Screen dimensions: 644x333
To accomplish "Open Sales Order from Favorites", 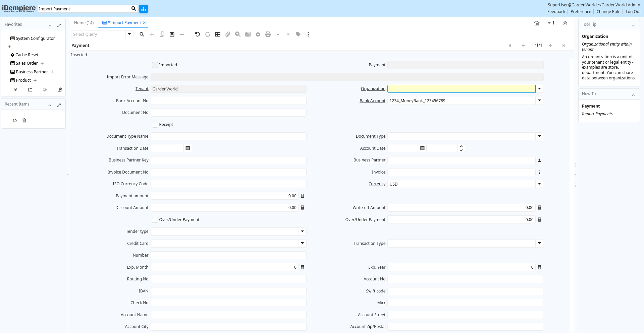I will [27, 63].
